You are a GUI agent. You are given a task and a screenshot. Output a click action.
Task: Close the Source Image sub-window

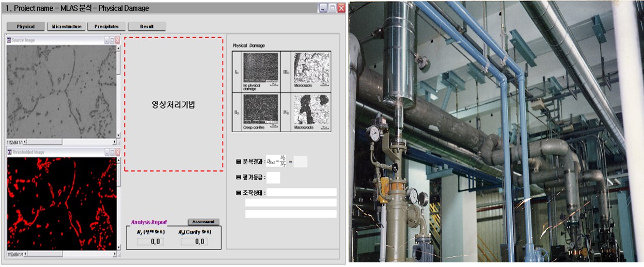[117, 40]
